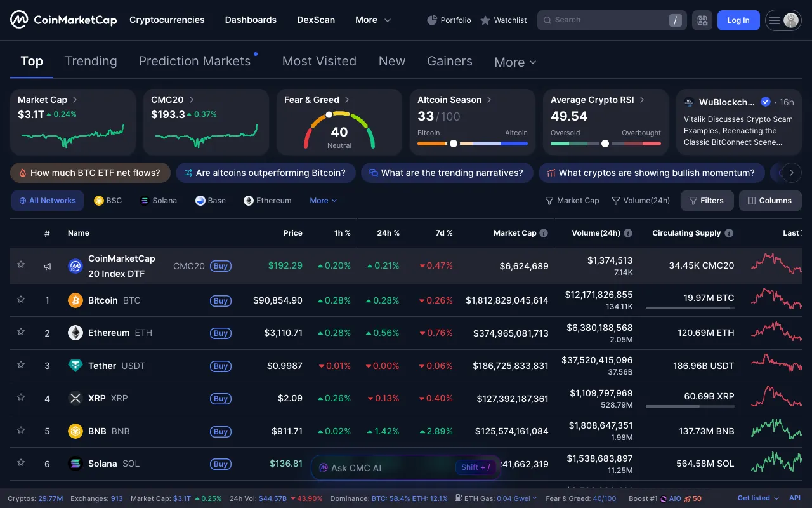Toggle the watchlist star on the Solana row
The height and width of the screenshot is (508, 812).
(20, 464)
